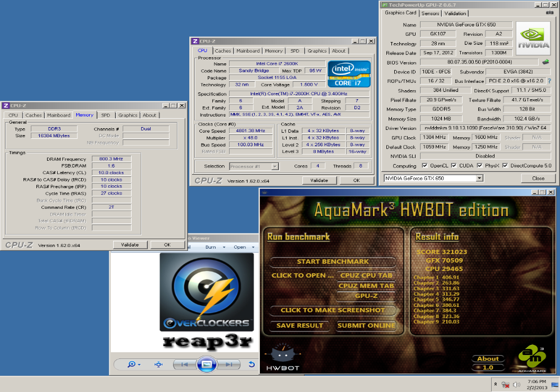560x392 pixels.
Task: Click the Bus Interface question mark icon
Action: (549, 81)
